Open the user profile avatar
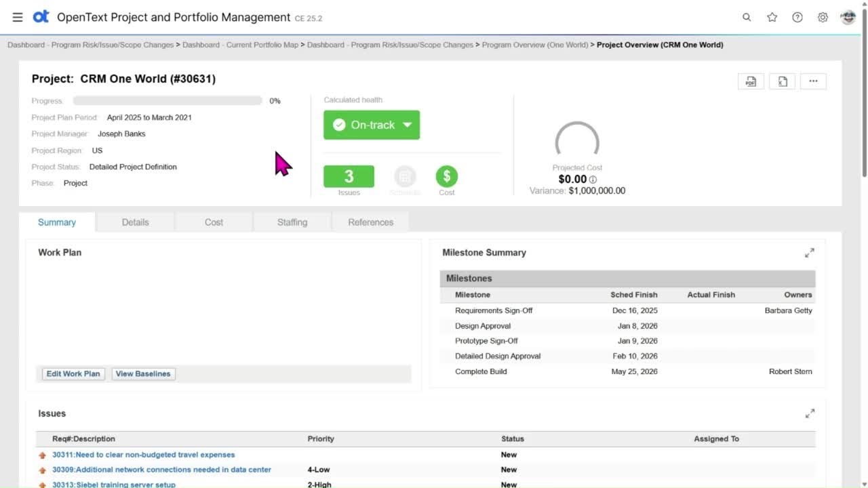 coord(848,18)
